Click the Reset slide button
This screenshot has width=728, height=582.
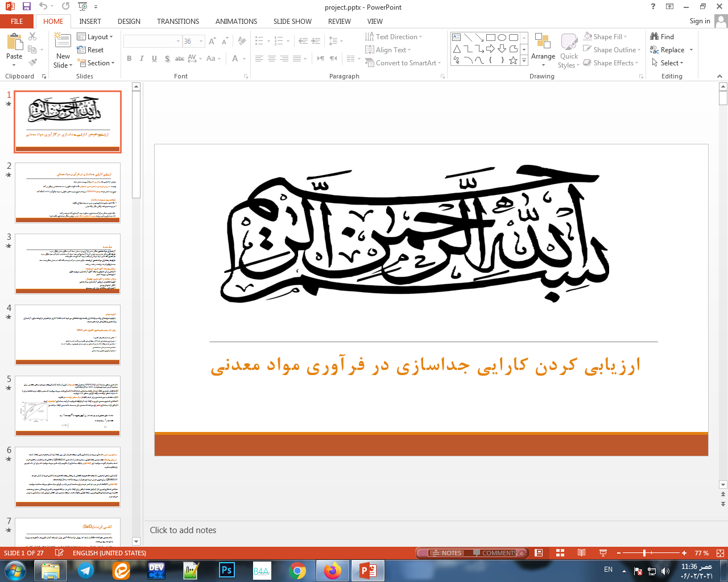point(90,50)
